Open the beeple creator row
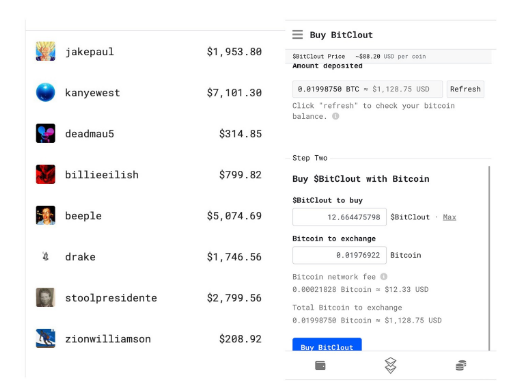This screenshot has height=381, width=512. point(149,216)
